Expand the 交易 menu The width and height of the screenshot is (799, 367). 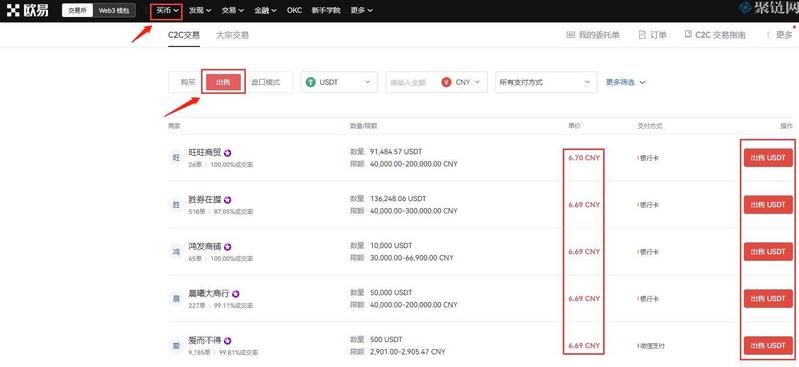[x=232, y=10]
